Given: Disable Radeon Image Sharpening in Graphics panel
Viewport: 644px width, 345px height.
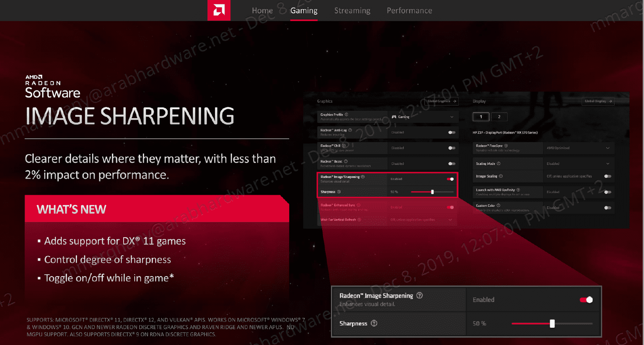Looking at the screenshot, I should (x=451, y=179).
